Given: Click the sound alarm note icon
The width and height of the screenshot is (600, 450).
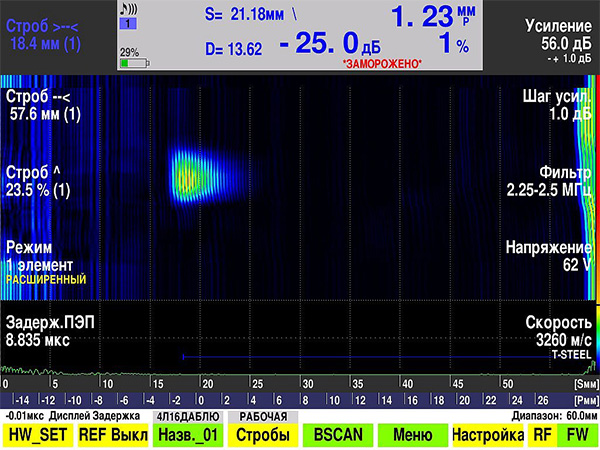Looking at the screenshot, I should [129, 8].
